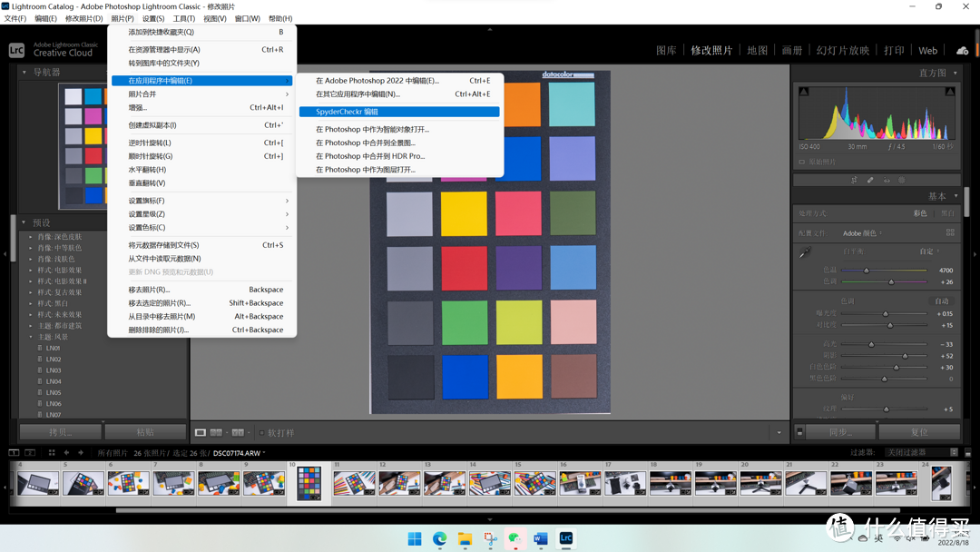
Task: Launch Microsoft Edge from taskbar
Action: (440, 539)
